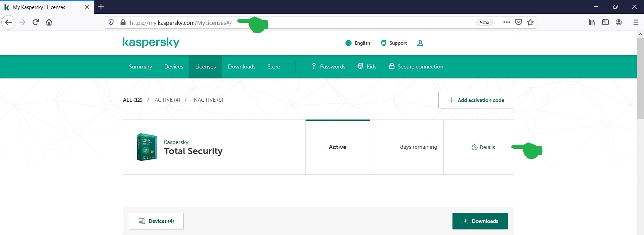644x235 pixels.
Task: Change language via English selector
Action: (x=358, y=43)
